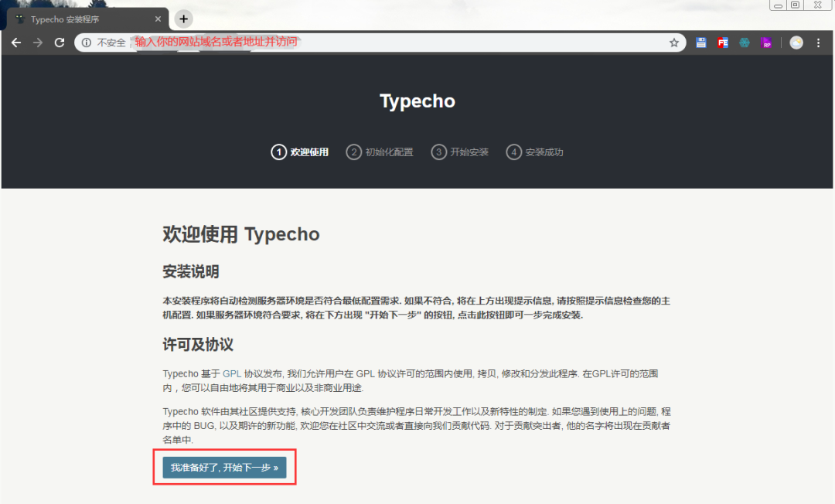The image size is (835, 504).
Task: Close the Typecho 安装程序 tab
Action: coord(158,19)
